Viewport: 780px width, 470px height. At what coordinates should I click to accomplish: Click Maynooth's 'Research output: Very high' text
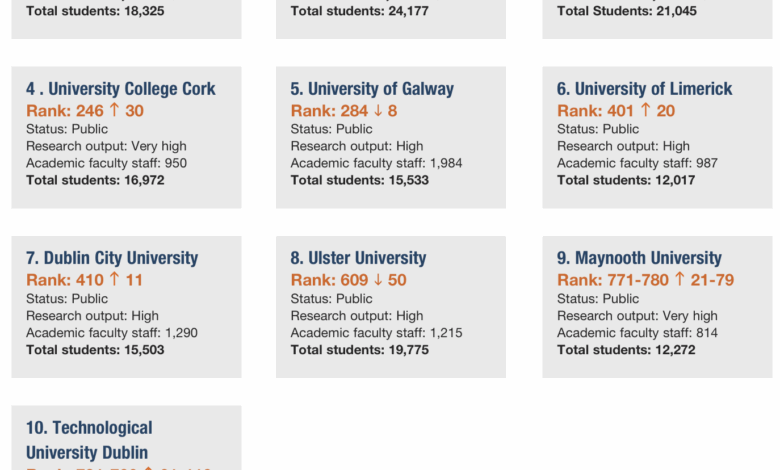point(637,316)
